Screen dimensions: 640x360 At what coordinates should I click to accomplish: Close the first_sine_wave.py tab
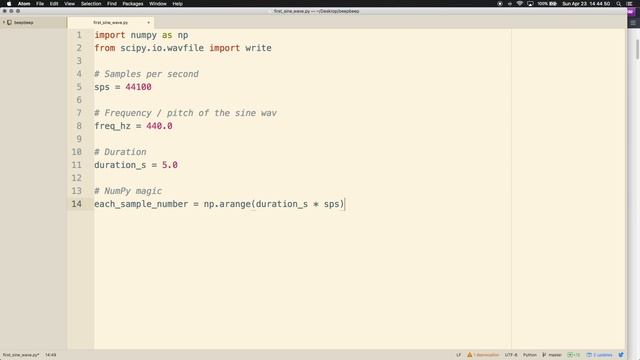pyautogui.click(x=149, y=22)
